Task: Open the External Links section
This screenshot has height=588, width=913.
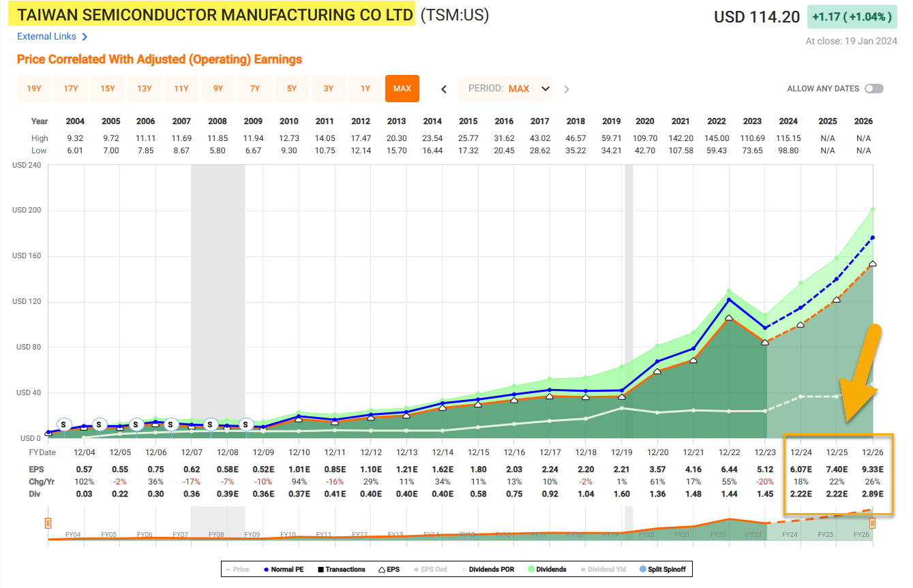Action: point(49,37)
